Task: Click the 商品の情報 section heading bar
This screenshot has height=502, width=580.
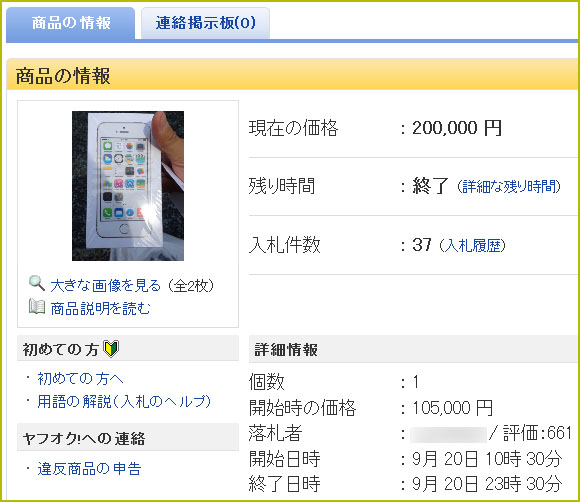Action: pyautogui.click(x=292, y=74)
